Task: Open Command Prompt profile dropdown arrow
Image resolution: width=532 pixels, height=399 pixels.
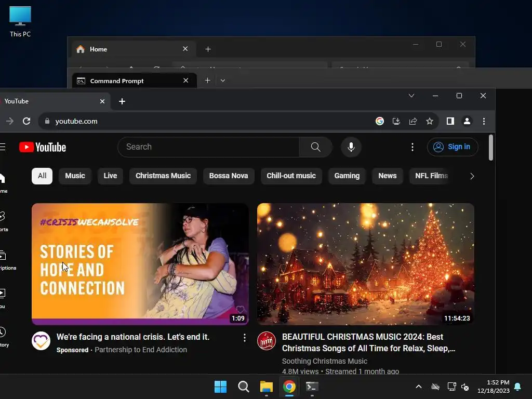Action: (223, 81)
